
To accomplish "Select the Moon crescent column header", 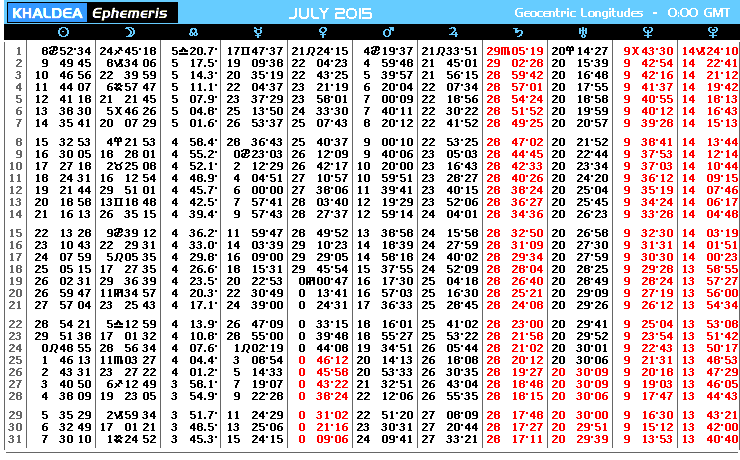I will (x=129, y=33).
